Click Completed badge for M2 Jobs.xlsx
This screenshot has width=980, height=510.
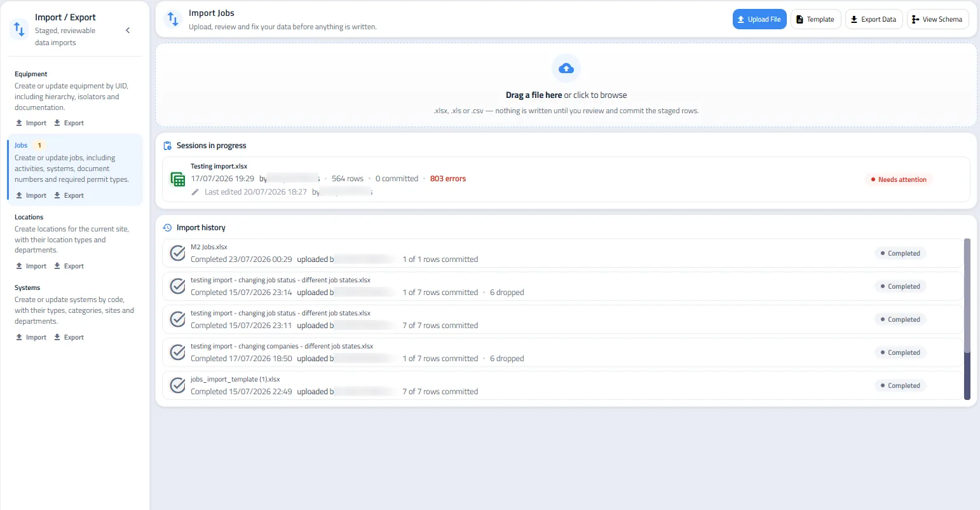(900, 253)
